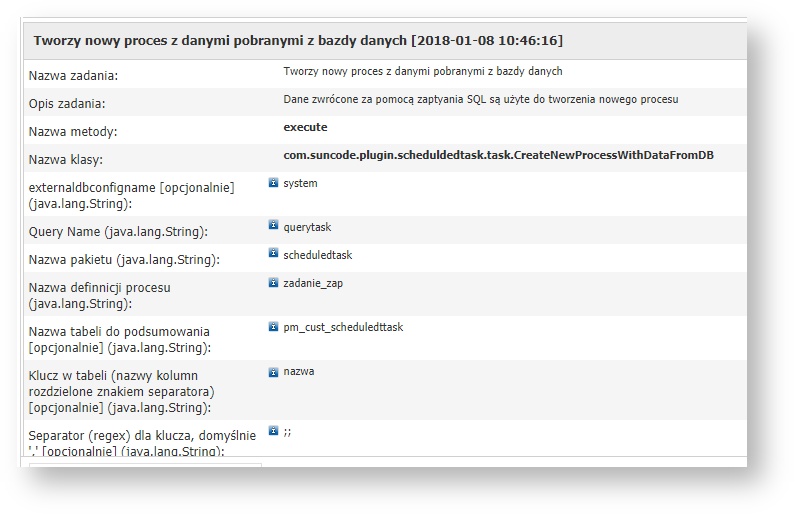Click the 'system' parameter value
Screen dimensions: 795x515
tap(300, 184)
